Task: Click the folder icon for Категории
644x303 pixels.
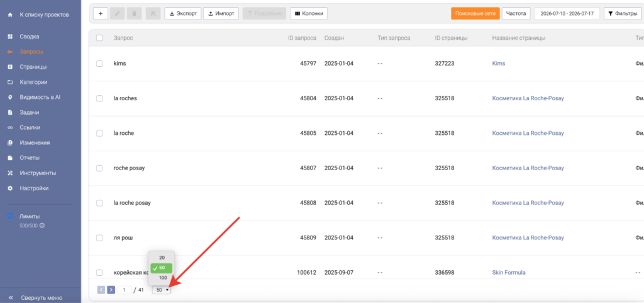Action: pos(10,83)
